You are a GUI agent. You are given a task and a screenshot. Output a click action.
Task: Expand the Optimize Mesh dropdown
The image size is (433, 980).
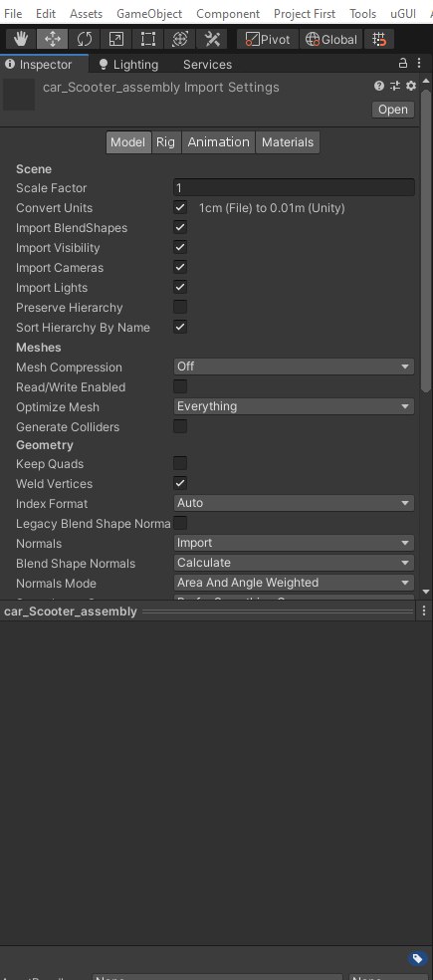coord(294,407)
